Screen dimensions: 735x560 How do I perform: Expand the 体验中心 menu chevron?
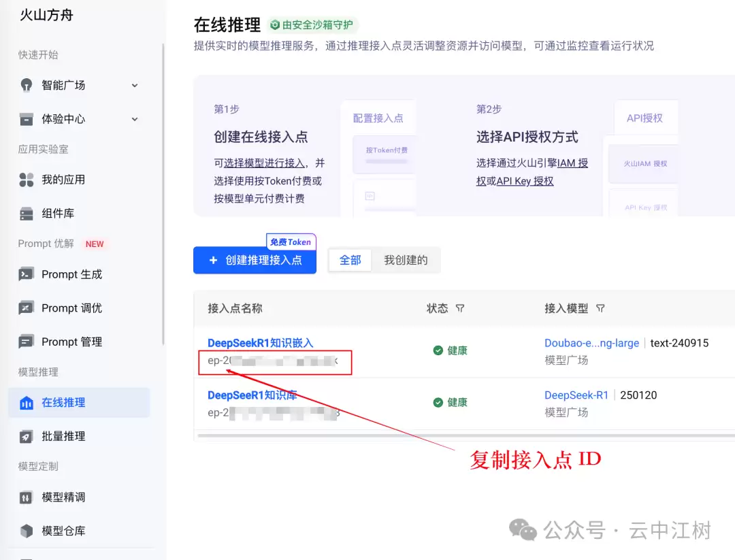tap(135, 119)
